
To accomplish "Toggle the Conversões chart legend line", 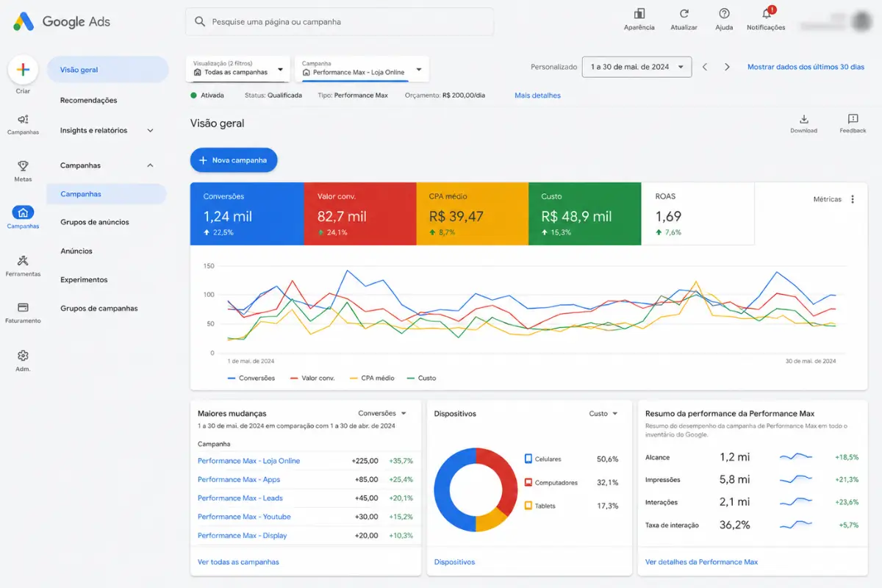I will pos(251,378).
